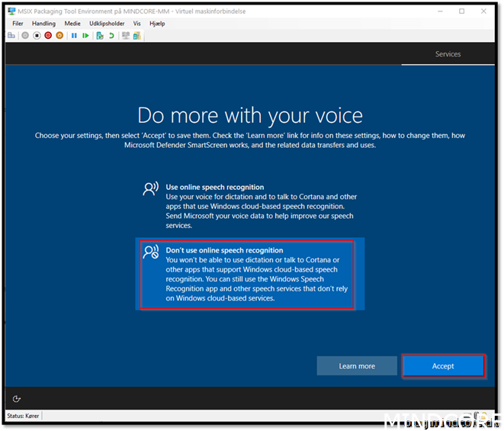Pause the virtual machine

[x=74, y=35]
